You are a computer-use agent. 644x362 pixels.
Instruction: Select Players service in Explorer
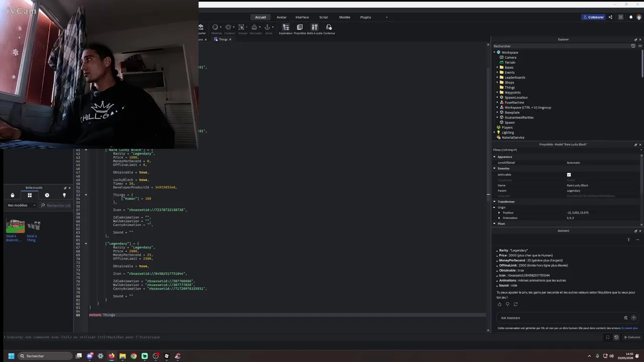(x=507, y=127)
